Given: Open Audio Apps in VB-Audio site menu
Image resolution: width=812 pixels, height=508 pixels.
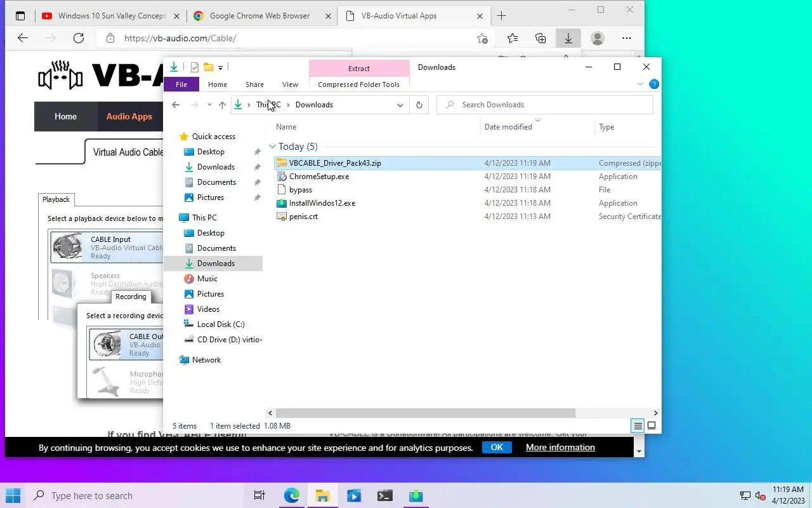Looking at the screenshot, I should pyautogui.click(x=129, y=116).
